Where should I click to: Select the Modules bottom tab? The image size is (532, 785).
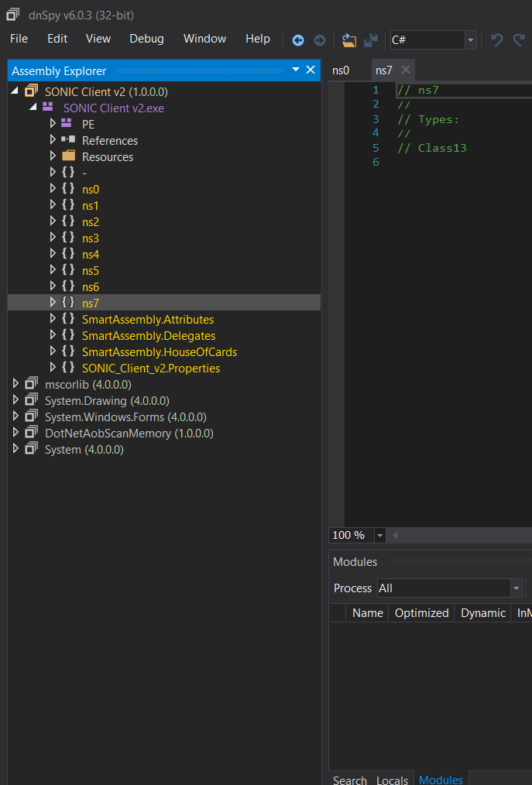(441, 779)
